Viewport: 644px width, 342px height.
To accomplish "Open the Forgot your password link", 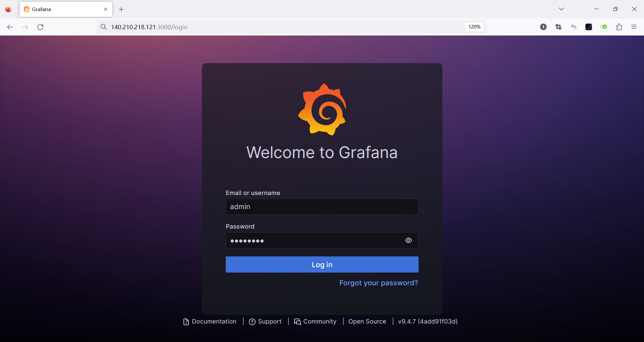I will [x=379, y=283].
